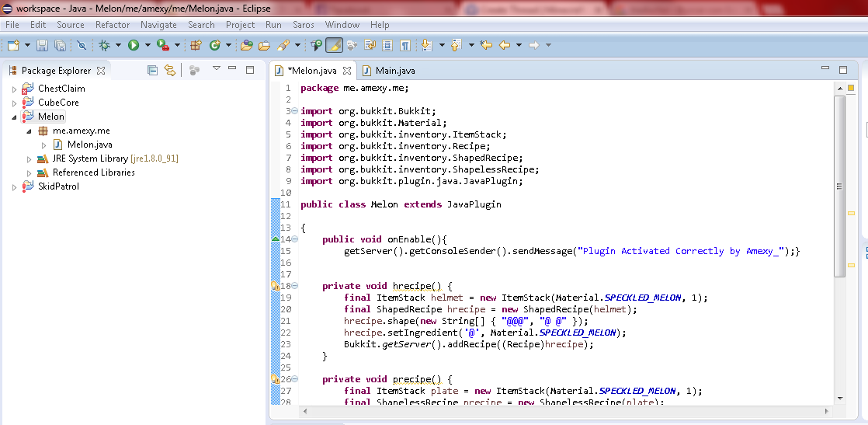Toggle Mark Occurrences highlighter button
Screen dimensions: 868x425
point(334,46)
